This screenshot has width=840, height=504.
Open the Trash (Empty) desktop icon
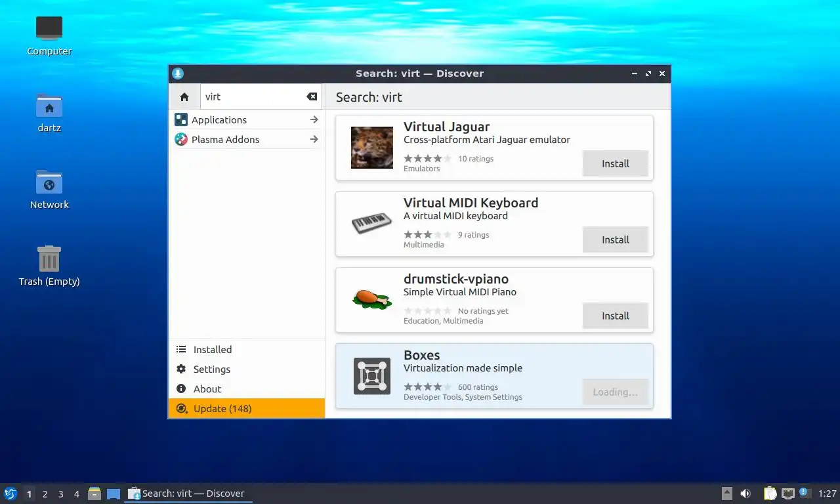coord(49,266)
